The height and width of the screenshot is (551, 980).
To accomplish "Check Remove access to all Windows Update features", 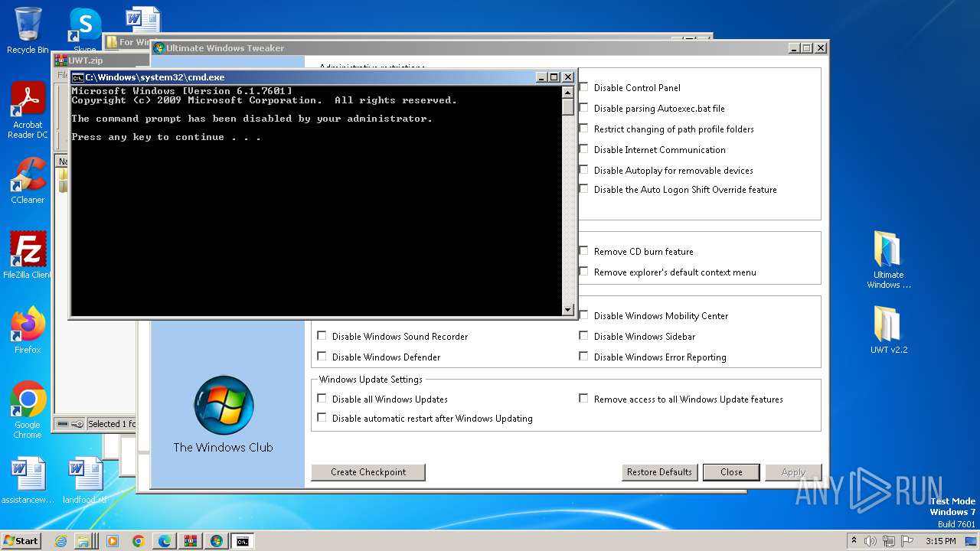I will coord(583,399).
